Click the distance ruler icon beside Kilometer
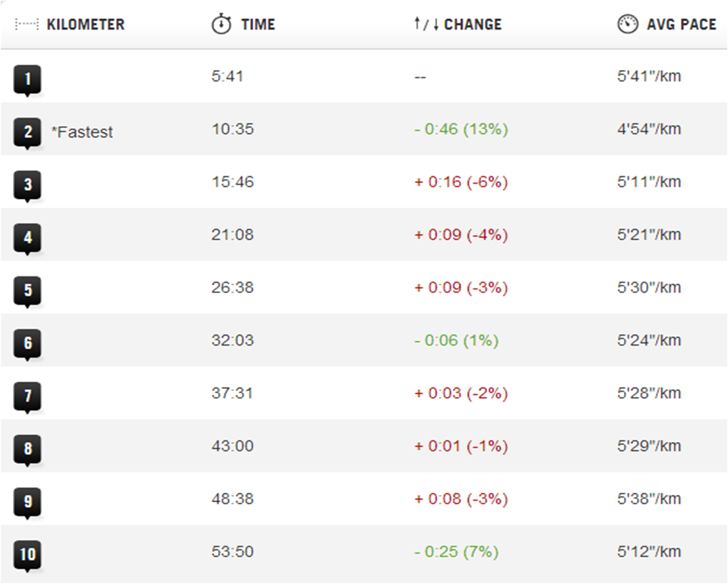This screenshot has height=584, width=728. coord(27,24)
